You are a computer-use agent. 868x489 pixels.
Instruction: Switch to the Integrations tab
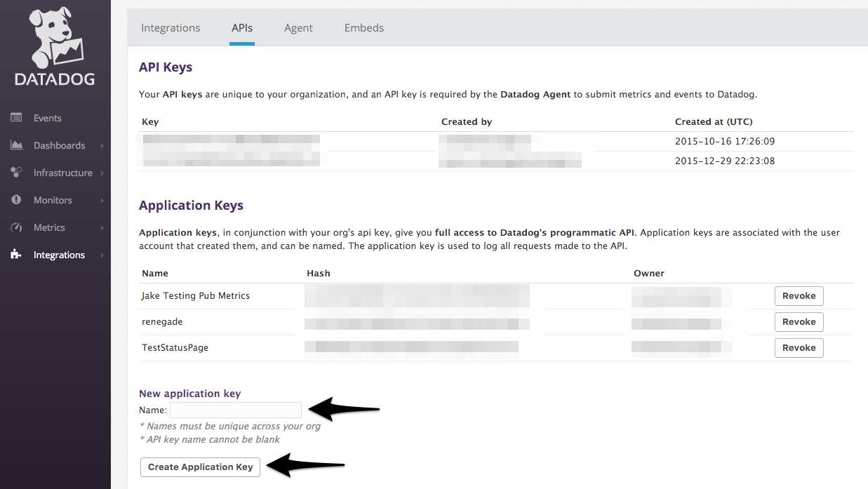click(171, 28)
